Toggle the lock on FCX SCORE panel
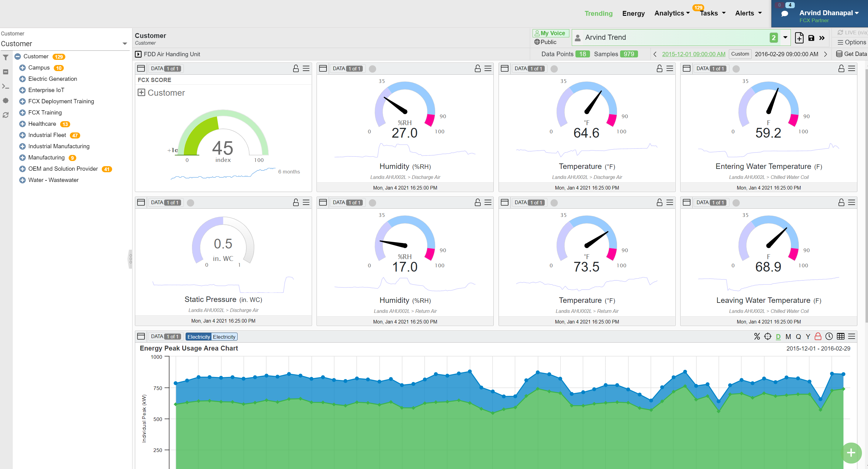The image size is (868, 469). click(x=296, y=68)
